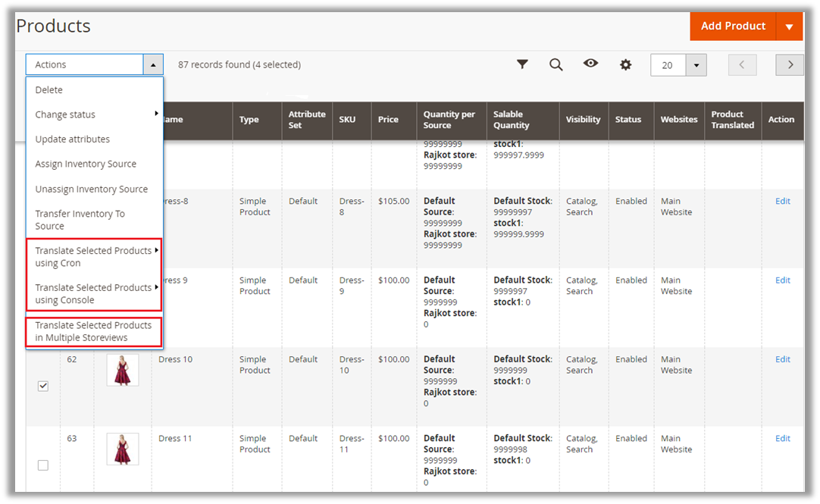Screen dimensions: 820x504
Task: Open the filter funnel icon
Action: [x=522, y=64]
